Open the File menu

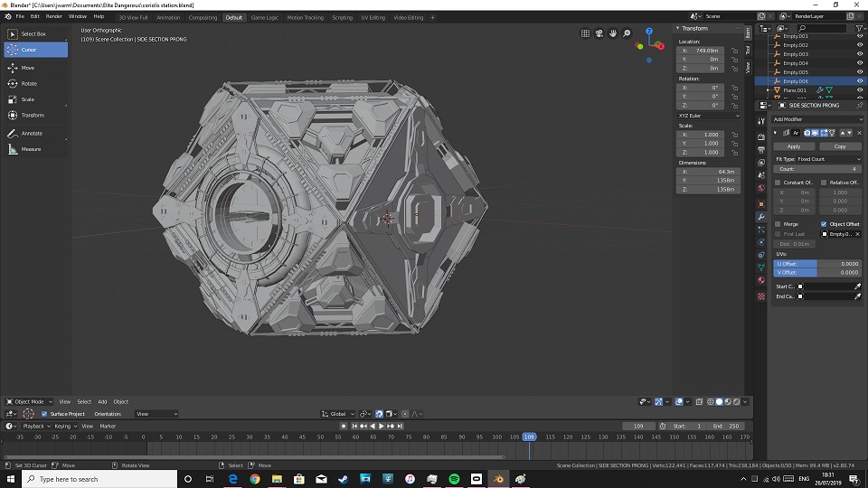(x=20, y=16)
